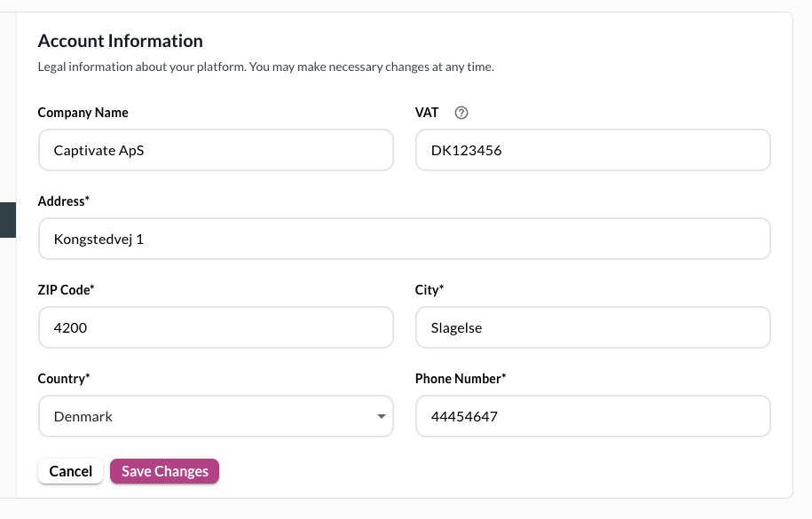Click the Save Changes button
Image resolution: width=812 pixels, height=519 pixels.
tap(164, 471)
